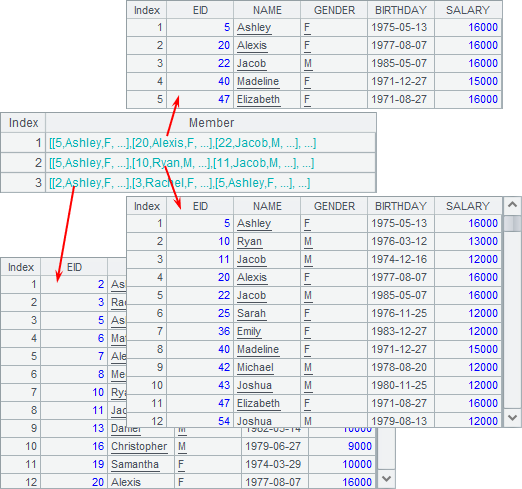
Task: Click the Samantha name cell
Action: tap(141, 464)
